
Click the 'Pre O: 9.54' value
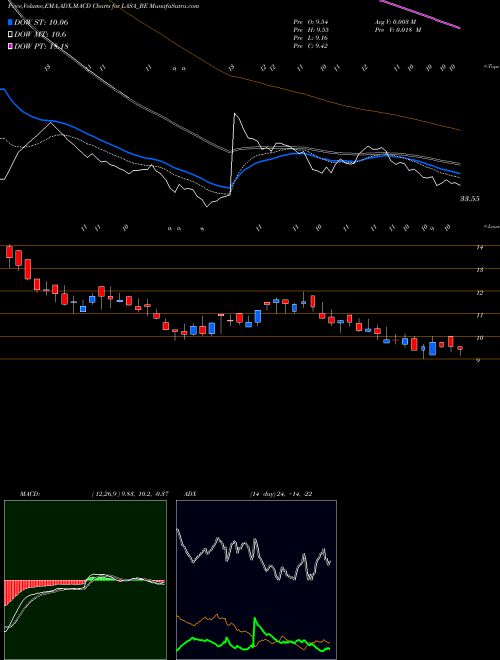pos(311,21)
